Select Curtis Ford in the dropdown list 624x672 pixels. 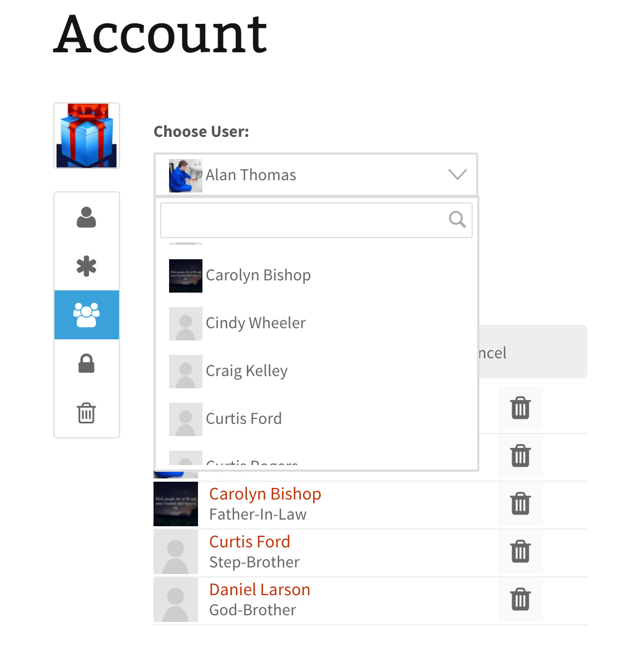pos(244,419)
